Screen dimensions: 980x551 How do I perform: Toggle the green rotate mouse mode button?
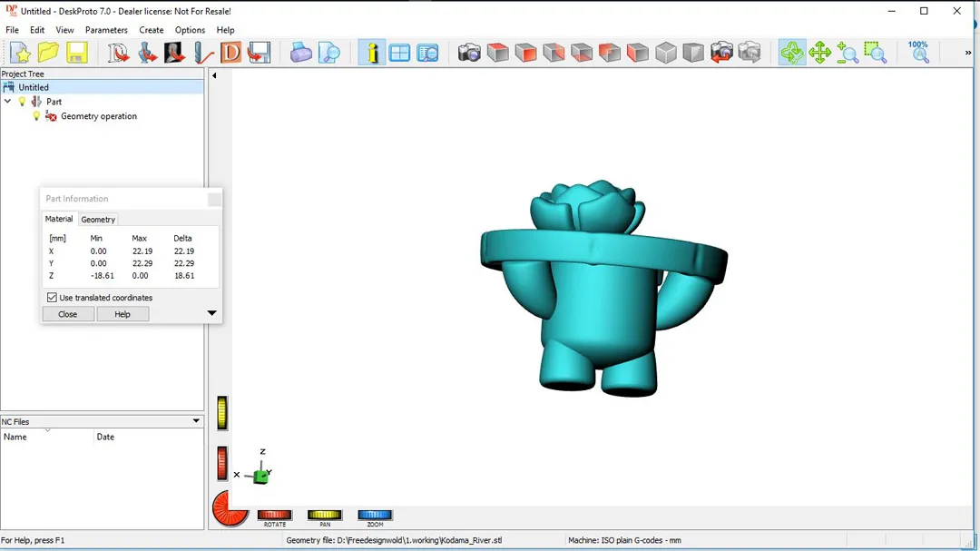click(x=792, y=53)
